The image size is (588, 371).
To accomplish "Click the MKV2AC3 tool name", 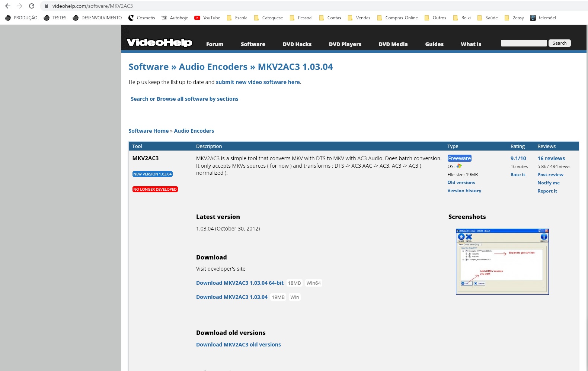I will [x=146, y=158].
